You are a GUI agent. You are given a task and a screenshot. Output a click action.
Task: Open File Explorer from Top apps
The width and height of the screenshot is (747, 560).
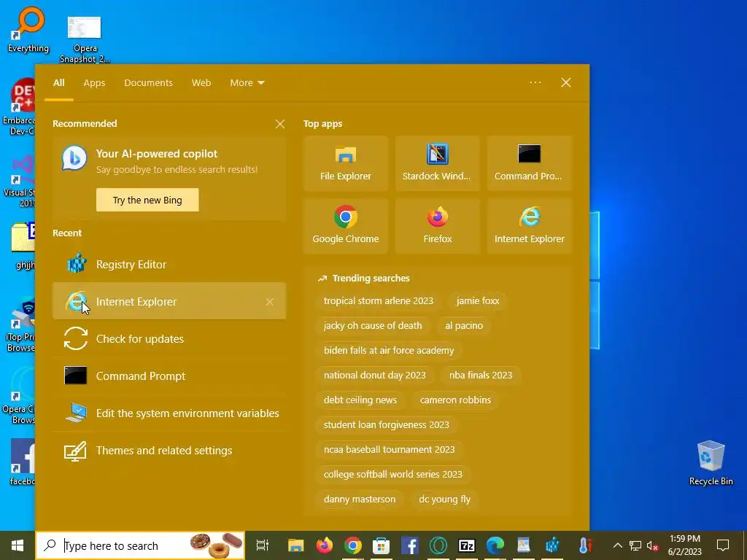345,163
